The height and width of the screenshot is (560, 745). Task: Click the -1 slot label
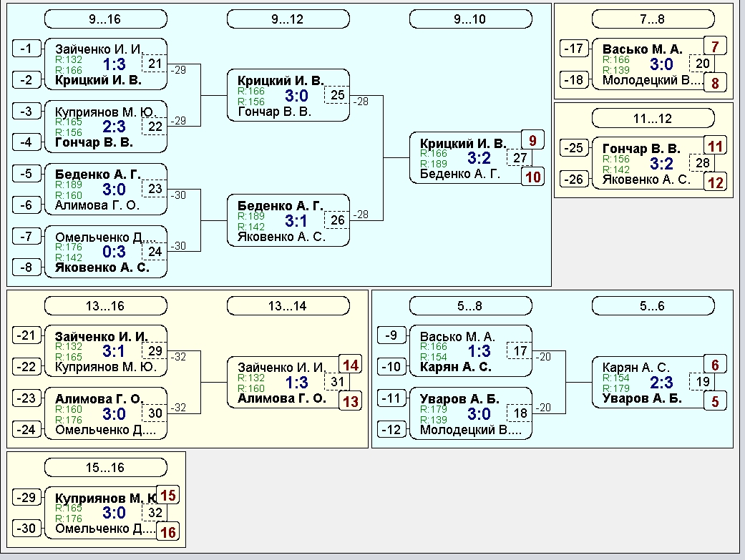[x=26, y=49]
